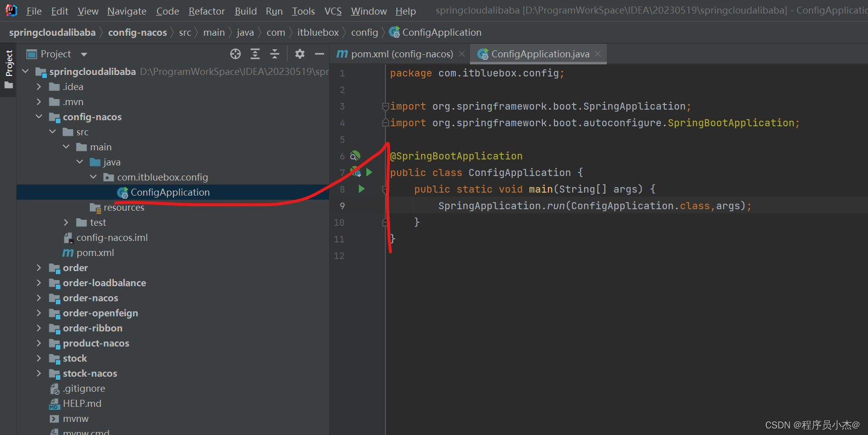Click config-nacos in the breadcrumb bar
Screen dimensions: 868x435
(137, 32)
